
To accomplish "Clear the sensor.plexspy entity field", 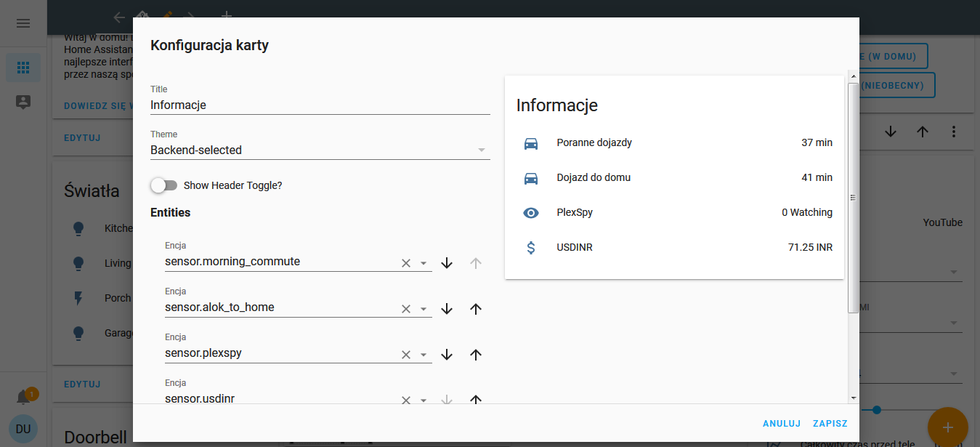I will 406,355.
